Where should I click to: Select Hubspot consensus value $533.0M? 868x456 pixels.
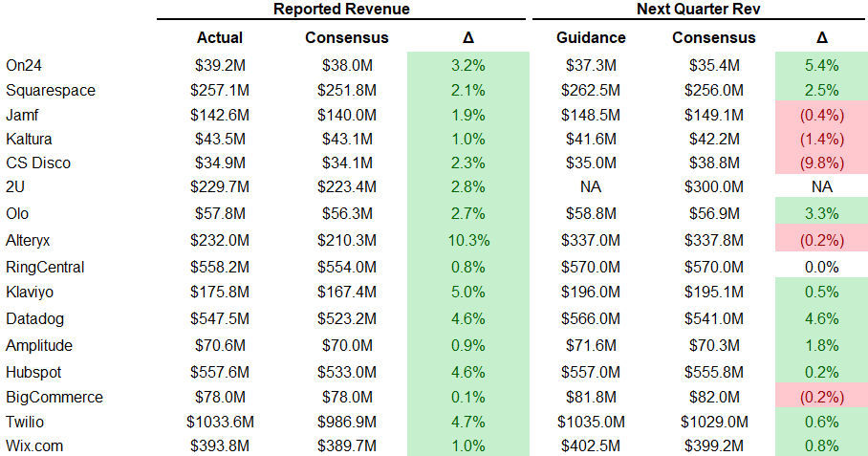347,372
